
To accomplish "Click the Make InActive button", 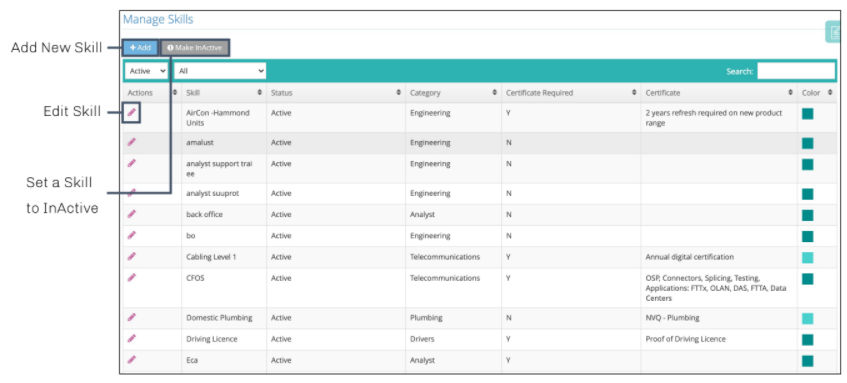I will (x=195, y=48).
